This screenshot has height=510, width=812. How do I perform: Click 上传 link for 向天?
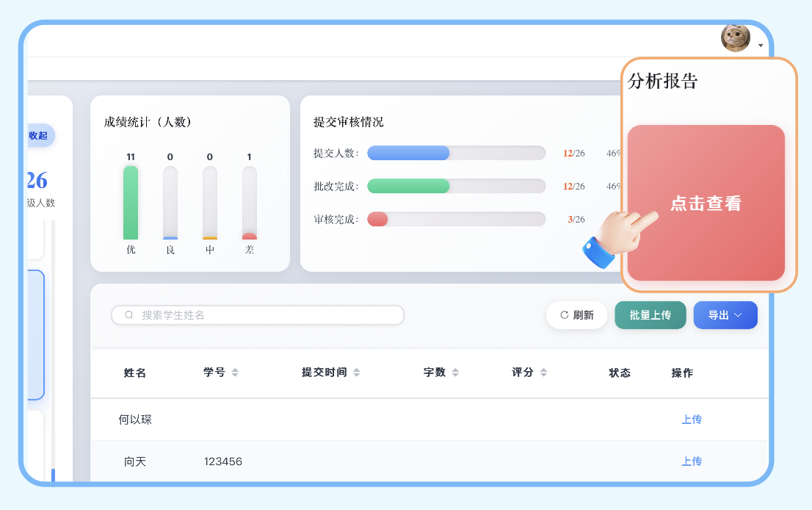[692, 461]
